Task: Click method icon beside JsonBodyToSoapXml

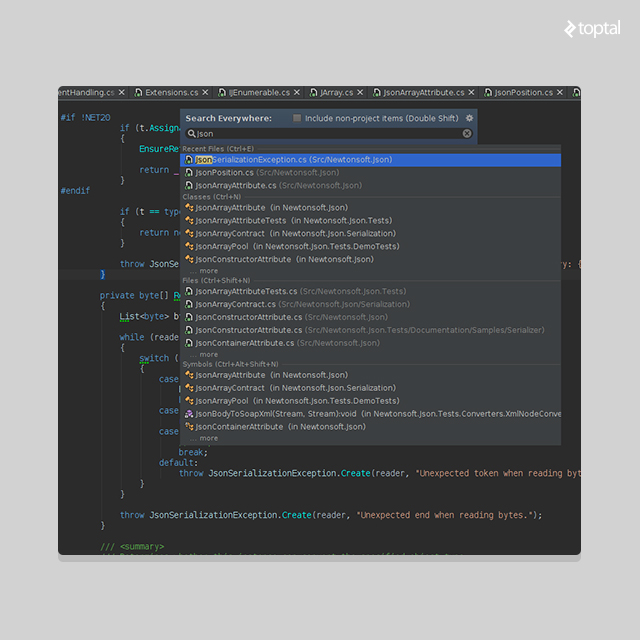Action: (x=189, y=414)
